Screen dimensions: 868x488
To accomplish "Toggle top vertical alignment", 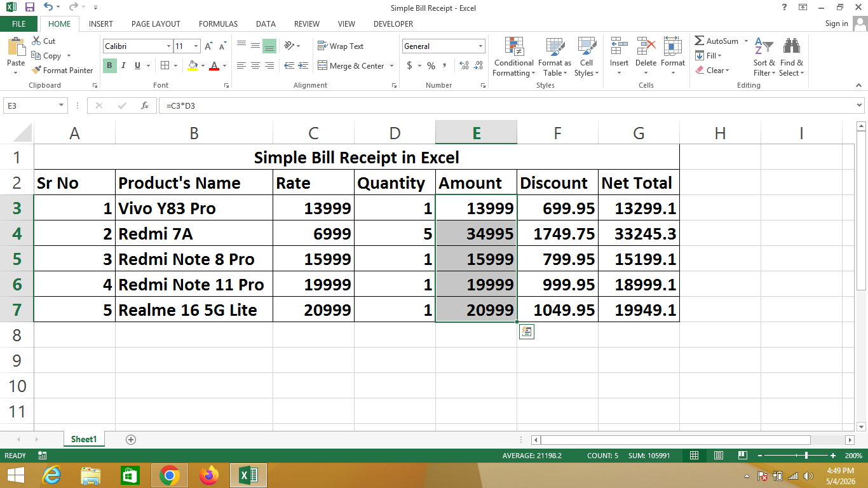I will click(x=241, y=46).
